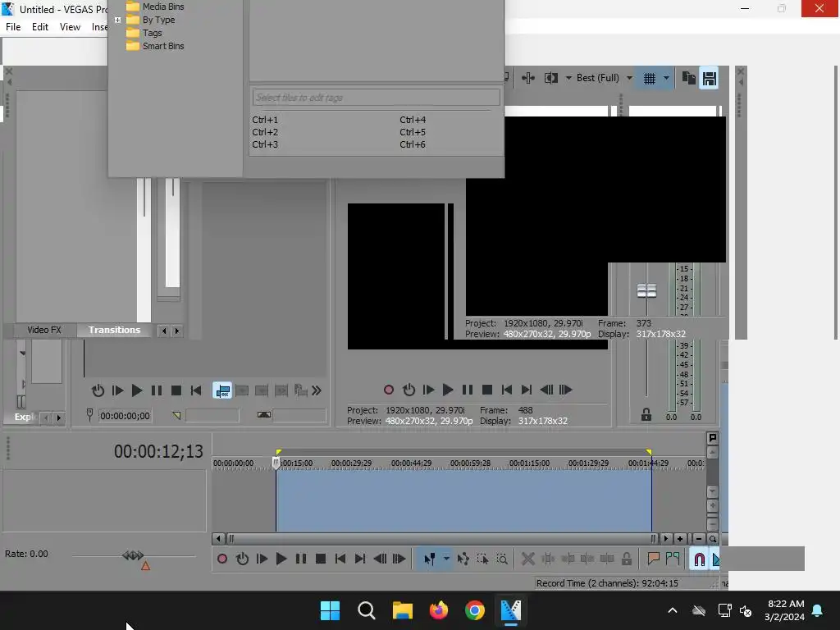This screenshot has height=630, width=840.
Task: Toggle split screen view icon
Action: click(x=550, y=78)
